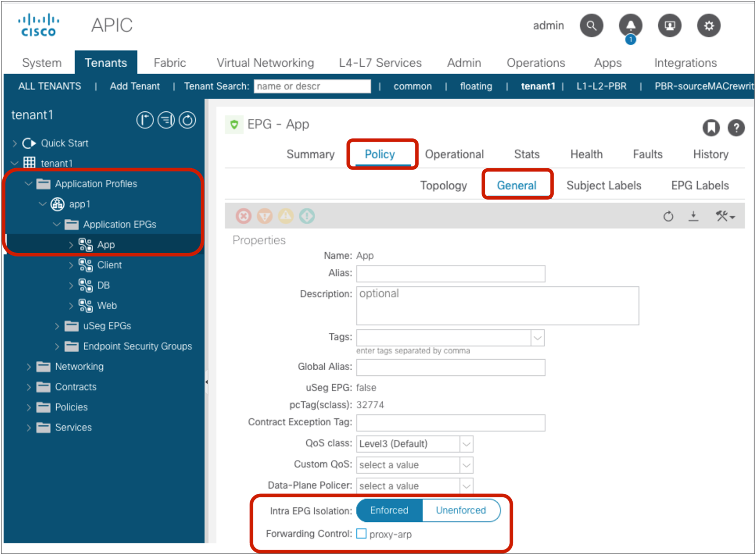Viewport: 756px width, 555px height.
Task: Open help using the question mark icon
Action: point(736,128)
